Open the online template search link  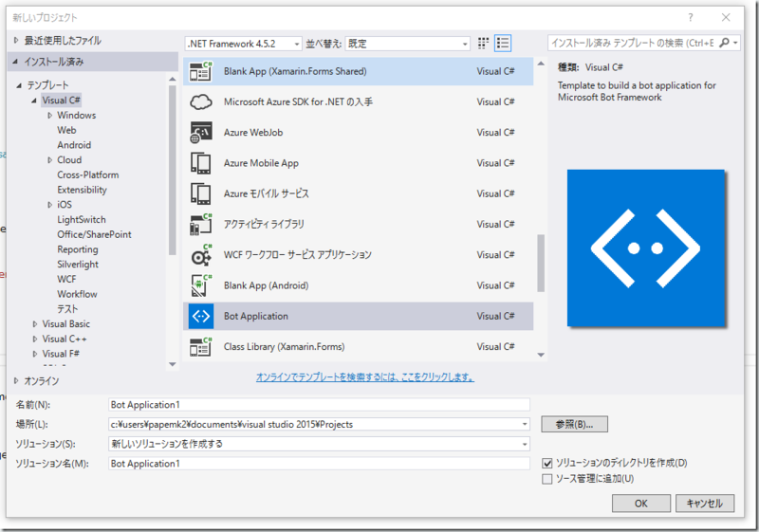click(365, 376)
